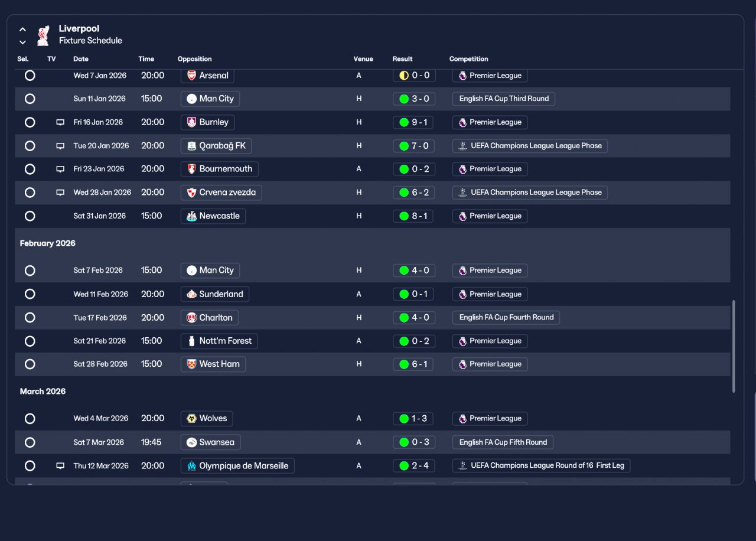
Task: Open the Arsenal opposition button
Action: pyautogui.click(x=207, y=76)
